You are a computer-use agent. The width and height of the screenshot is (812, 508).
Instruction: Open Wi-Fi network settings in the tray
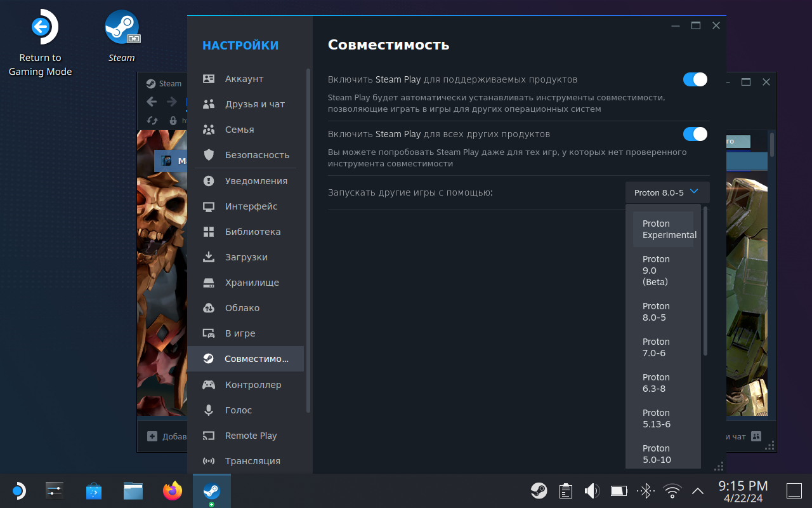point(672,490)
